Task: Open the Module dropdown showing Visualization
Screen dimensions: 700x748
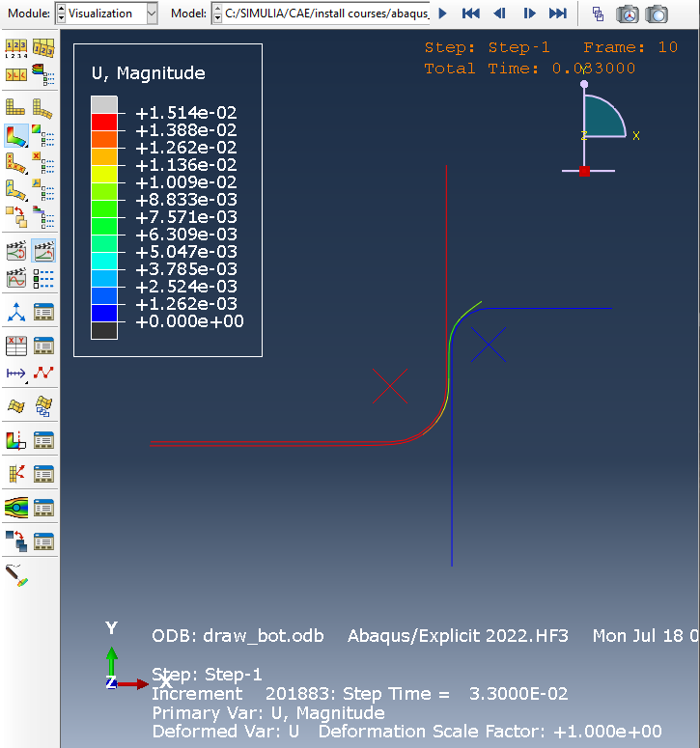Action: coord(106,14)
